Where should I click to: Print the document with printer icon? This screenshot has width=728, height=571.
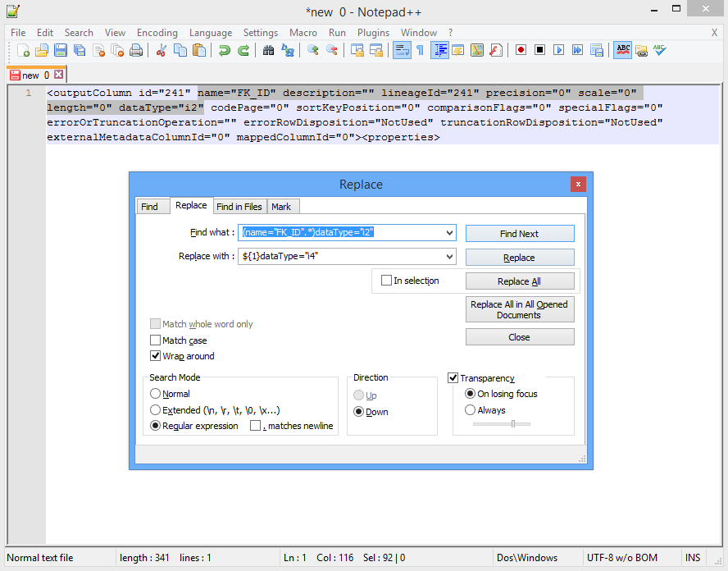136,50
